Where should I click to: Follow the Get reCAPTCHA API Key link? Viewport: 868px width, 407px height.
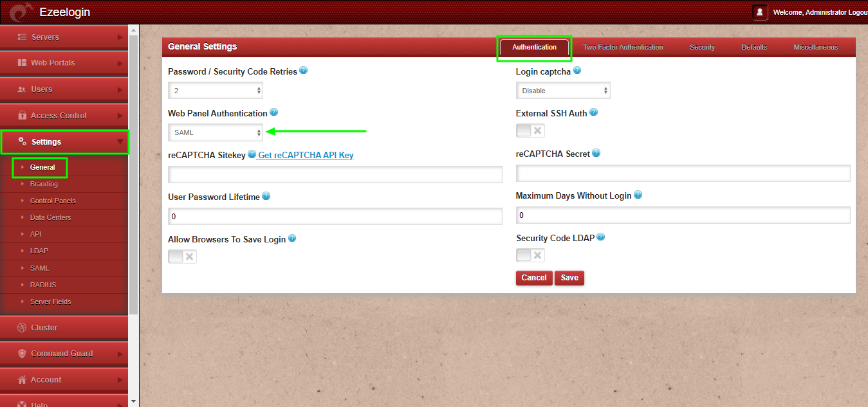306,155
